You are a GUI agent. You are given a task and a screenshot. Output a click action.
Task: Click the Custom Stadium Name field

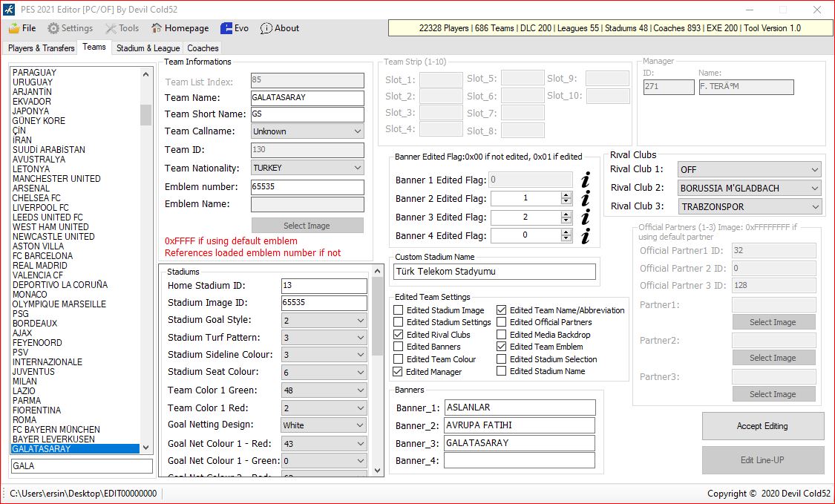494,271
